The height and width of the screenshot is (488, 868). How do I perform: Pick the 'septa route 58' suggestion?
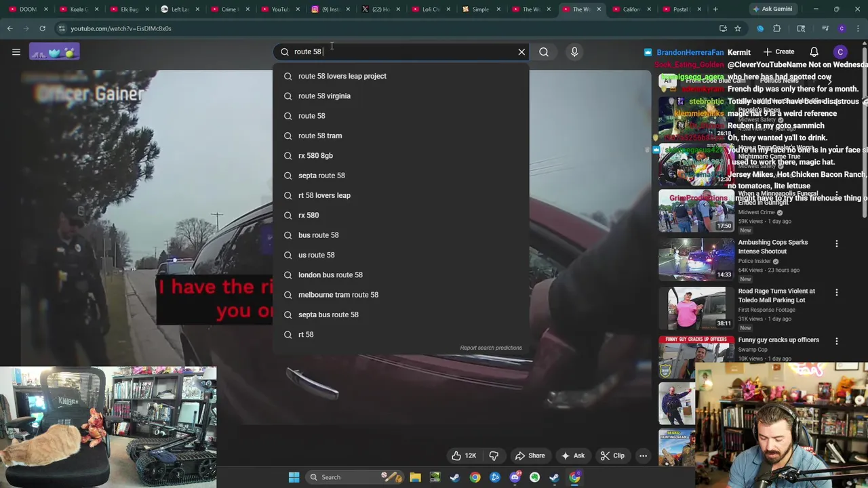tap(401, 176)
